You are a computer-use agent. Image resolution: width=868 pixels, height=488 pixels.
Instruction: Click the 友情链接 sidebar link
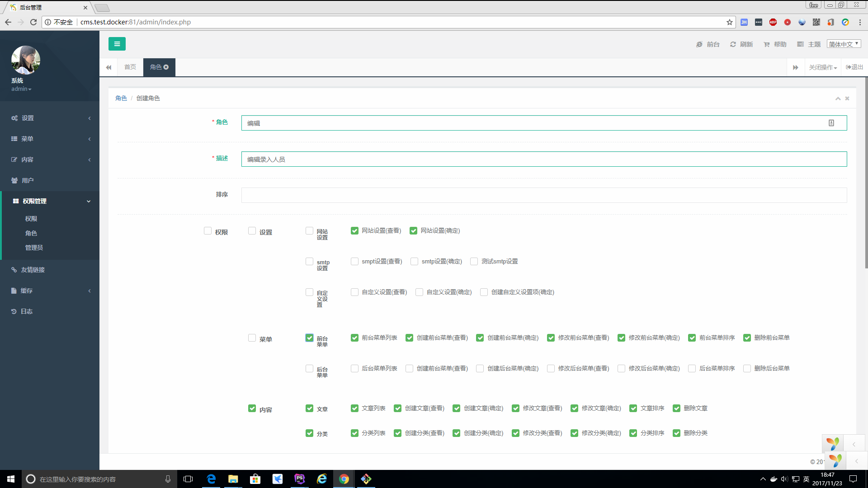[33, 270]
